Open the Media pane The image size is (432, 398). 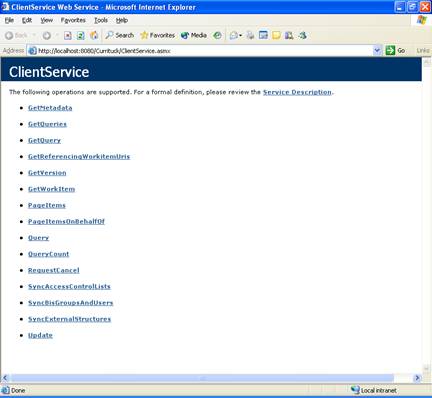coord(194,35)
